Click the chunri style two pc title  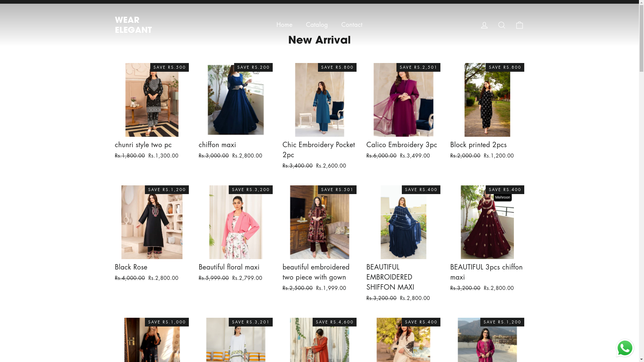[143, 145]
